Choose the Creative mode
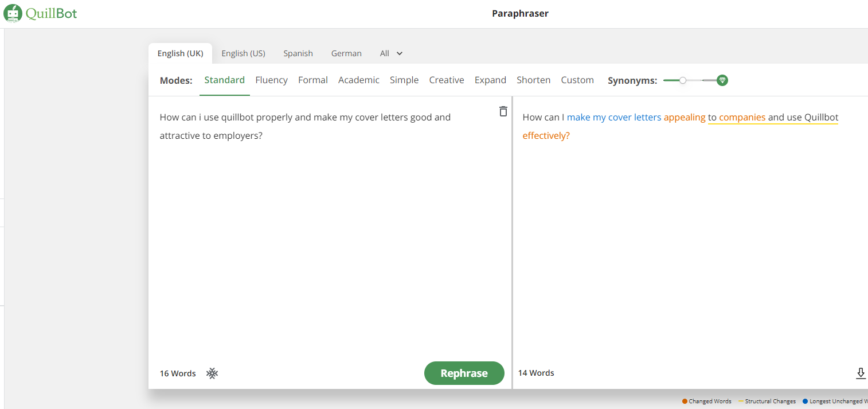The width and height of the screenshot is (868, 409). (x=447, y=80)
